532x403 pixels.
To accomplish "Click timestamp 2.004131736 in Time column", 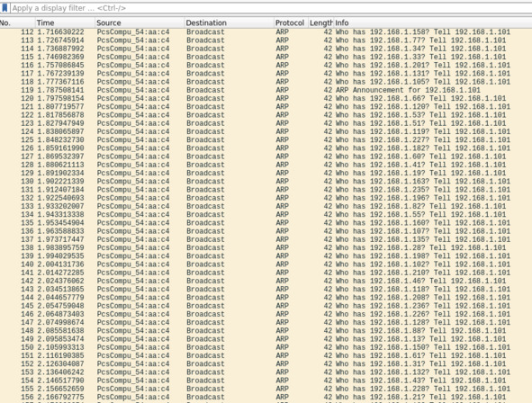I will [60, 264].
